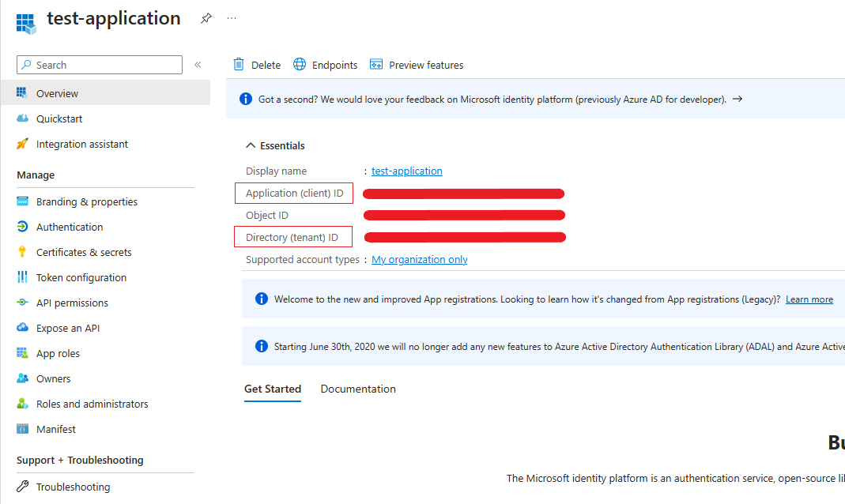
Task: Open the test-application display name link
Action: click(x=407, y=171)
